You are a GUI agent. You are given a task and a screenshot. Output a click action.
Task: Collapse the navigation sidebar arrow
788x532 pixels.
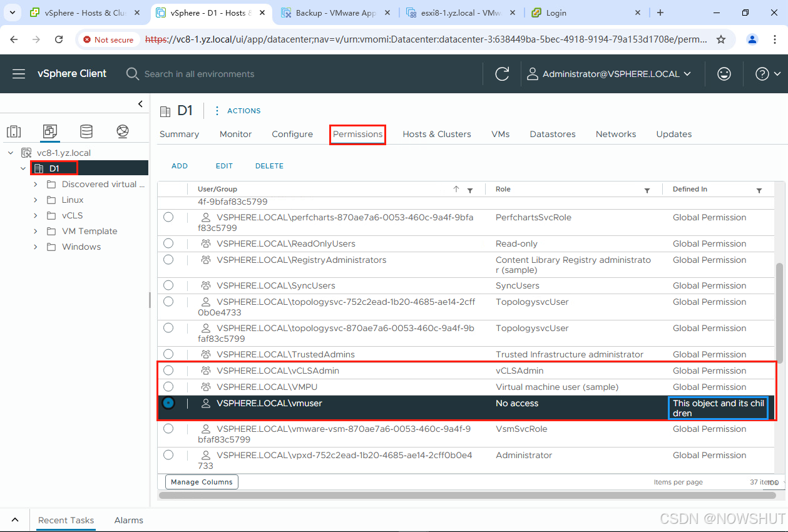(x=141, y=104)
